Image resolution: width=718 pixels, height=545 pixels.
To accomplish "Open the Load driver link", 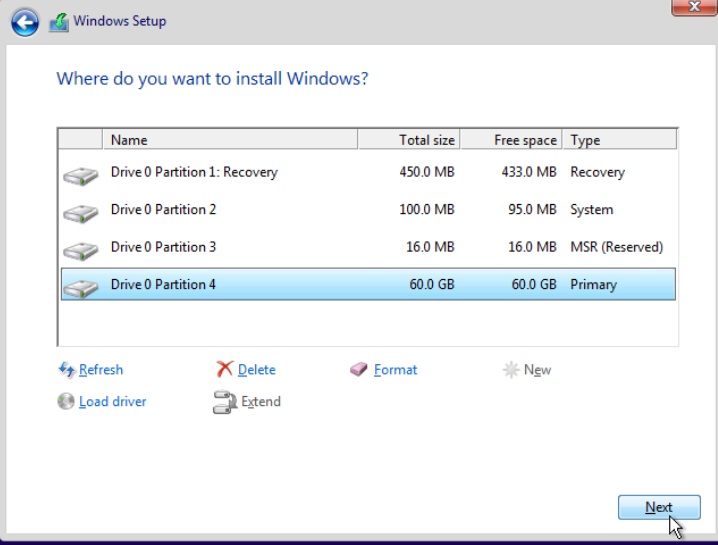I will [113, 401].
